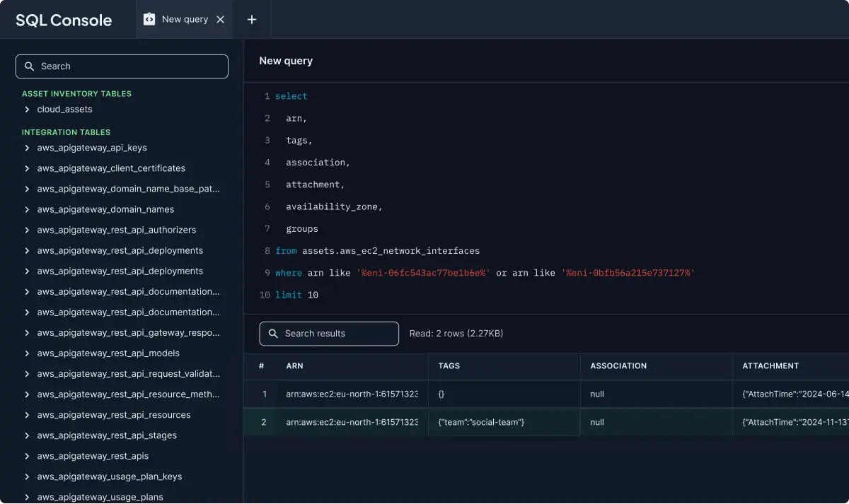The width and height of the screenshot is (849, 504).
Task: Focus the sidebar Search field
Action: pyautogui.click(x=122, y=66)
